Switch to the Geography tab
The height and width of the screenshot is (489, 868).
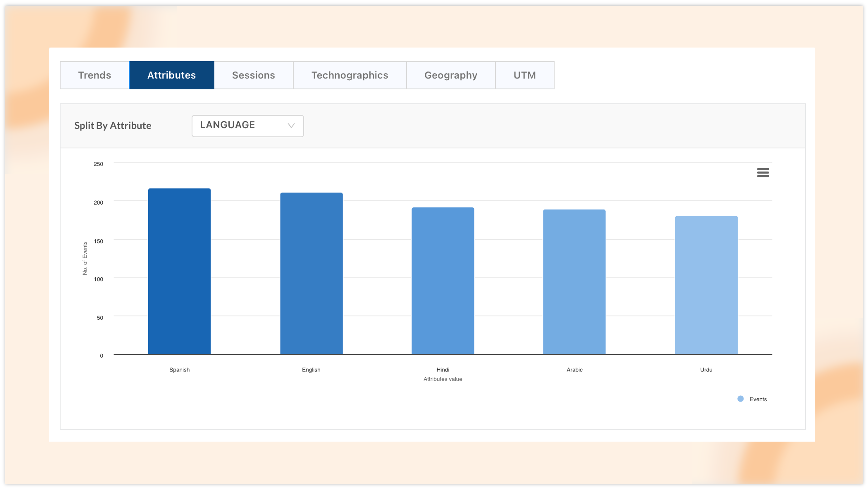(451, 75)
